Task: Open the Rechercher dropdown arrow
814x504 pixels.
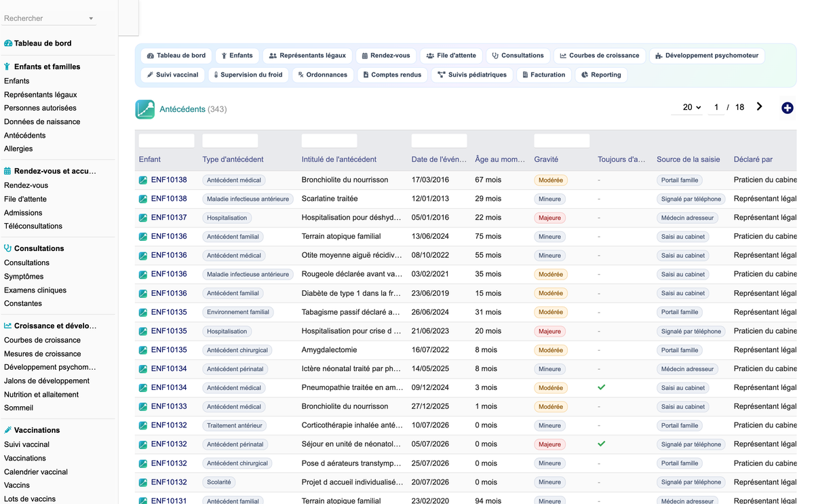Action: [91, 19]
